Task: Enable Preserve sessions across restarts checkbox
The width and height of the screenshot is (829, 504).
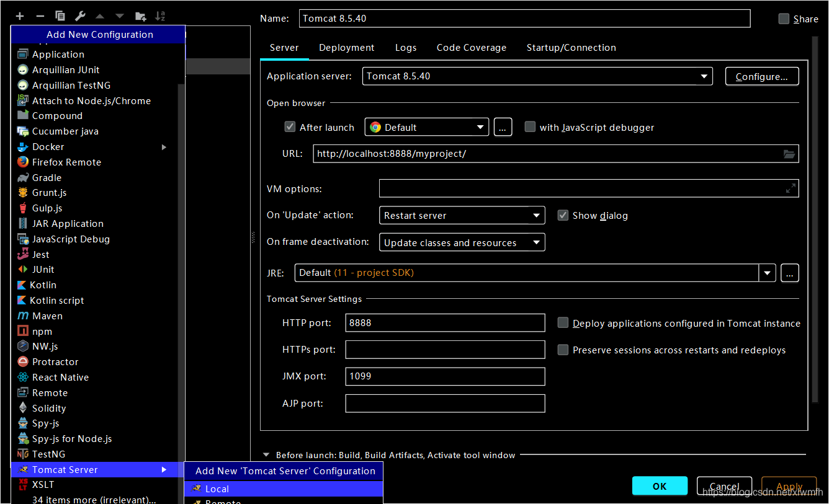Action: [563, 350]
